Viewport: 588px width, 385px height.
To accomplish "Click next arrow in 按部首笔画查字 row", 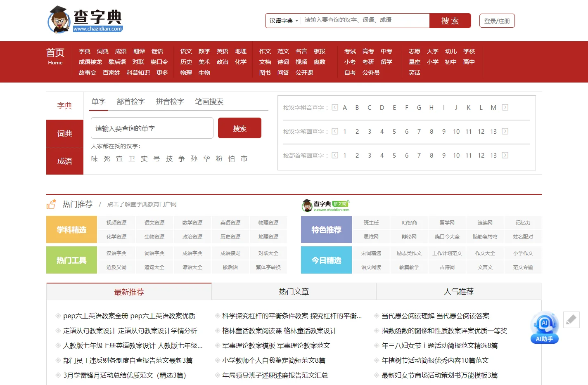I will coord(505,155).
